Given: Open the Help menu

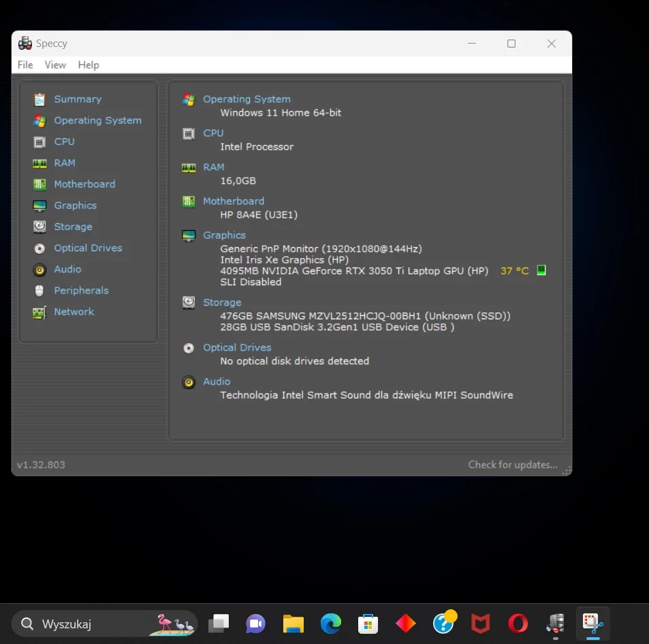Looking at the screenshot, I should 89,65.
